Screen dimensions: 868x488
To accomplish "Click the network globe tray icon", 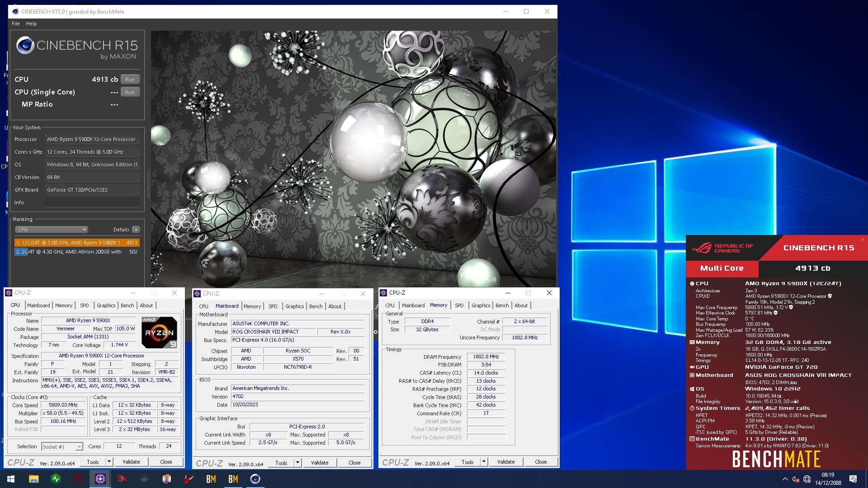I will [x=807, y=479].
